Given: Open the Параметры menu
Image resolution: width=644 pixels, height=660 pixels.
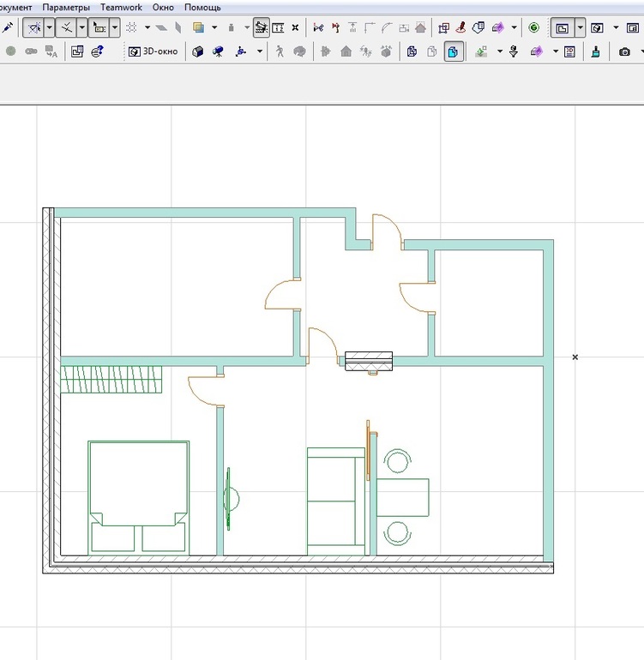Looking at the screenshot, I should click(x=65, y=7).
